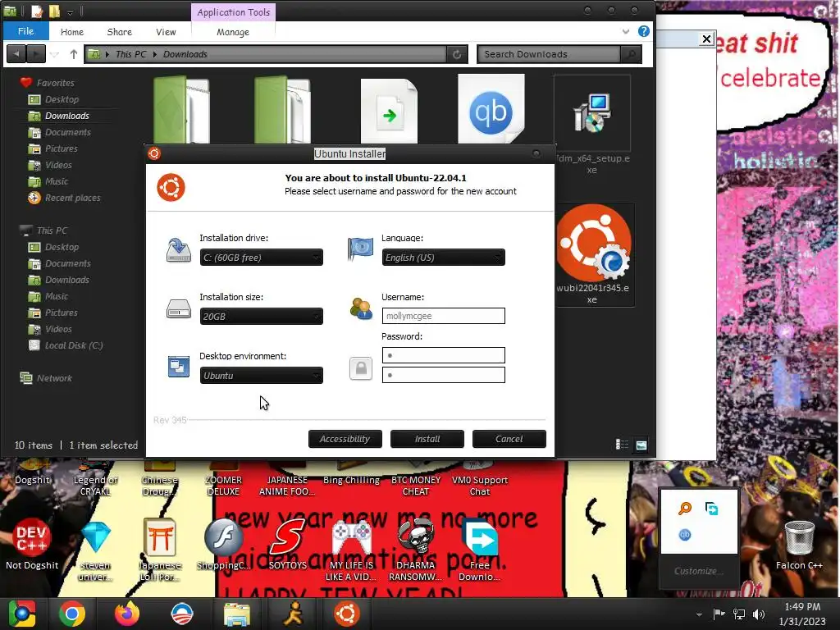Select Desktop under Favorites
The height and width of the screenshot is (630, 840).
click(62, 99)
